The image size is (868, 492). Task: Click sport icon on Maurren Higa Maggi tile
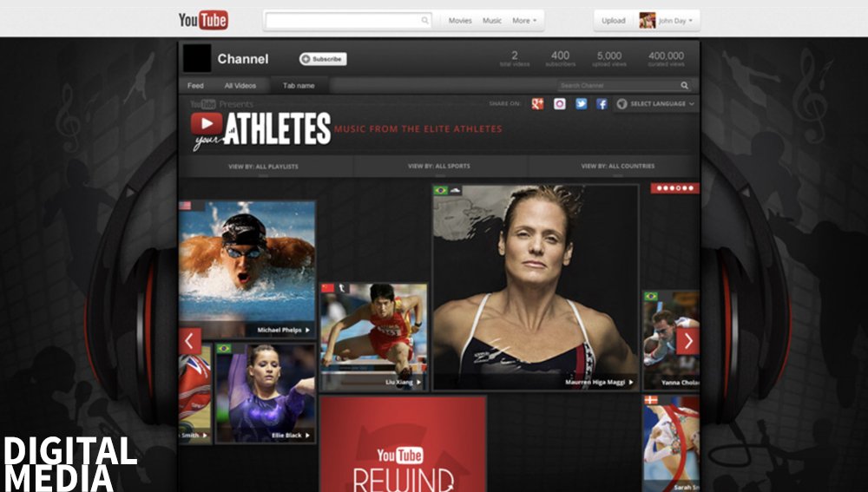point(455,190)
